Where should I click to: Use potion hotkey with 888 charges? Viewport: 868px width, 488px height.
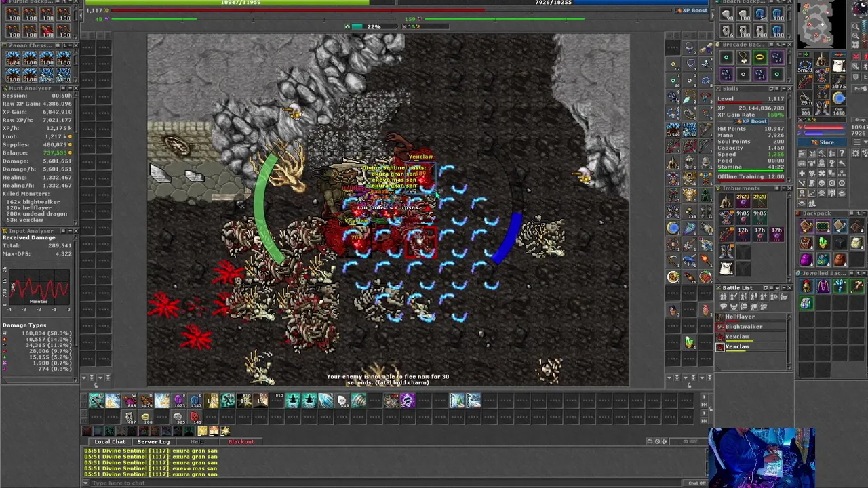tap(131, 401)
